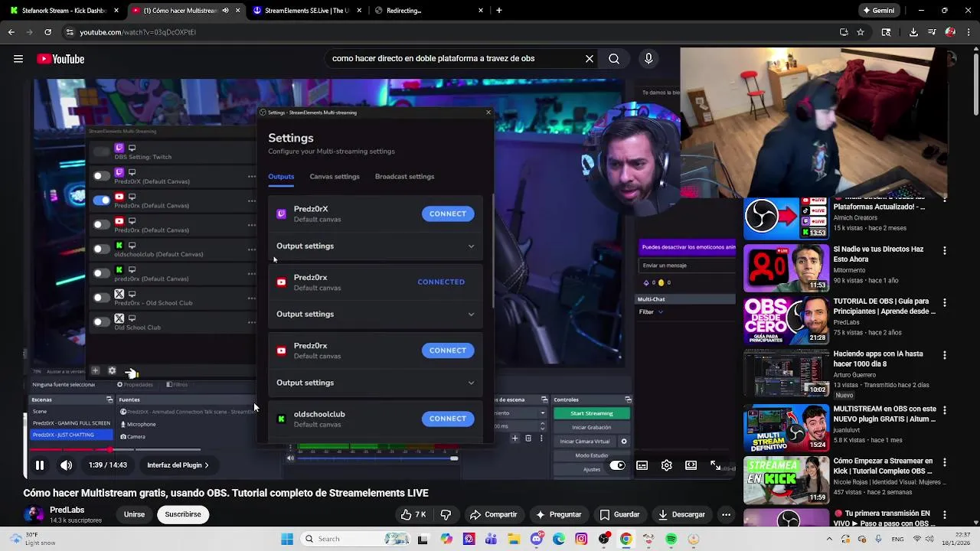Open options menu for 'MULTISTREAM en OBS' video
The image size is (980, 551).
click(x=944, y=409)
